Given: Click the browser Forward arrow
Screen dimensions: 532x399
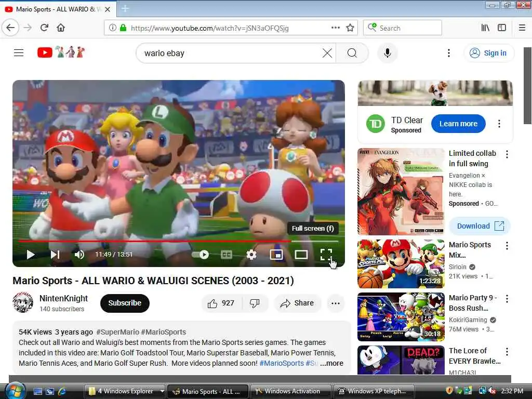Looking at the screenshot, I should [x=28, y=28].
